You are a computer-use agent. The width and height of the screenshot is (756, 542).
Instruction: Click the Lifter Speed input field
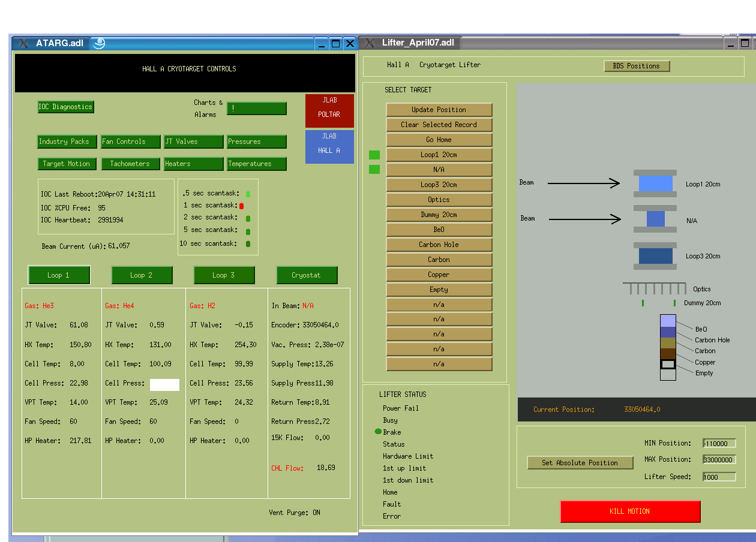coord(719,477)
